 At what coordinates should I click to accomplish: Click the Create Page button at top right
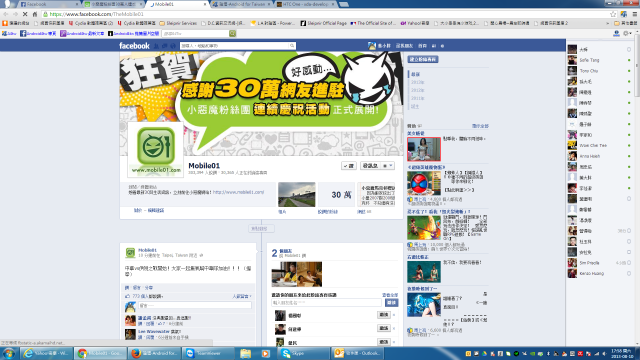point(423,59)
